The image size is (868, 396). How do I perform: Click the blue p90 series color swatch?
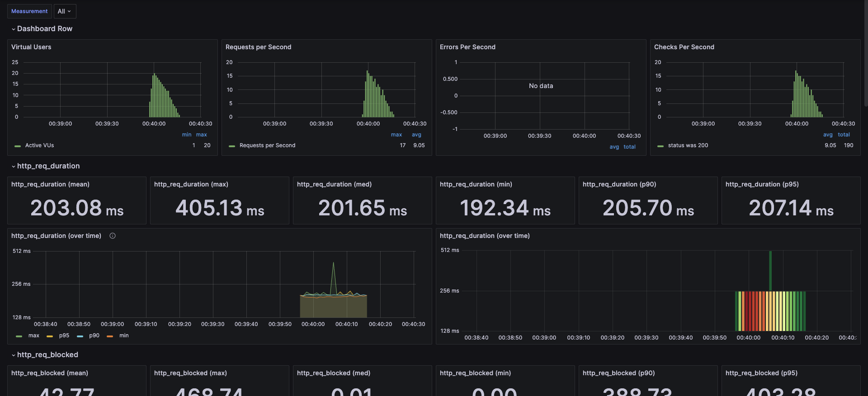coord(80,336)
